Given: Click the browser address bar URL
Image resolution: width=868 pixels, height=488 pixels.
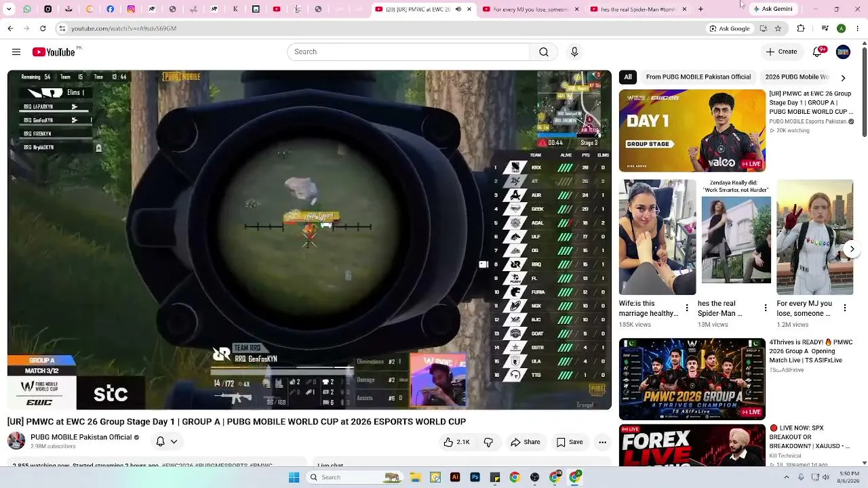Looking at the screenshot, I should [124, 28].
